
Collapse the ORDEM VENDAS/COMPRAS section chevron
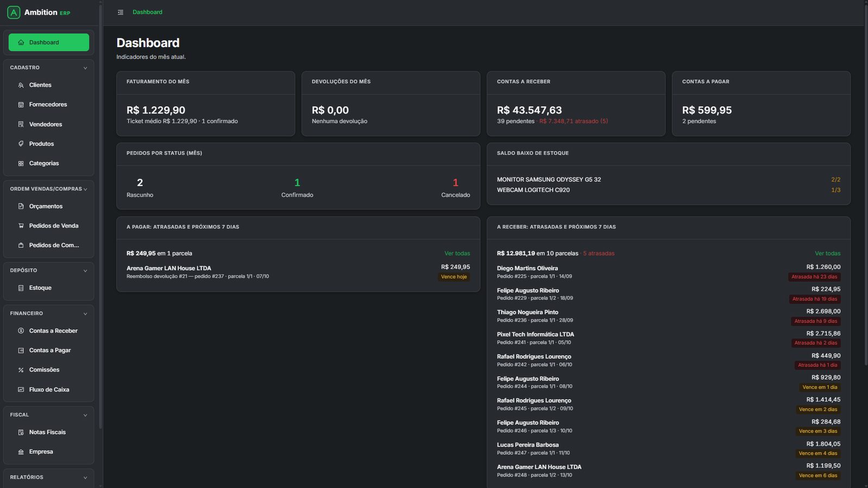[x=85, y=189]
